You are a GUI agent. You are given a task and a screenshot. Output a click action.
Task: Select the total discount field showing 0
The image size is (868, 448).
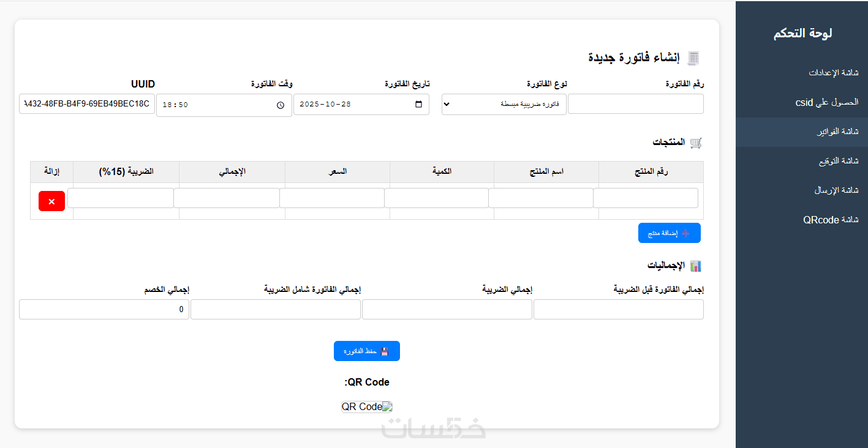104,310
